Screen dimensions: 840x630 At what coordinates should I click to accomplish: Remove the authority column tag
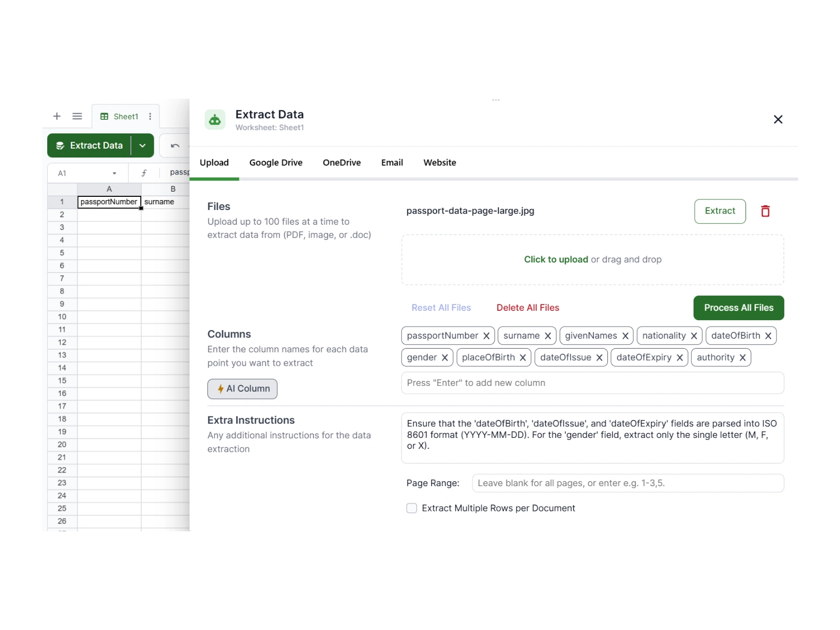742,358
